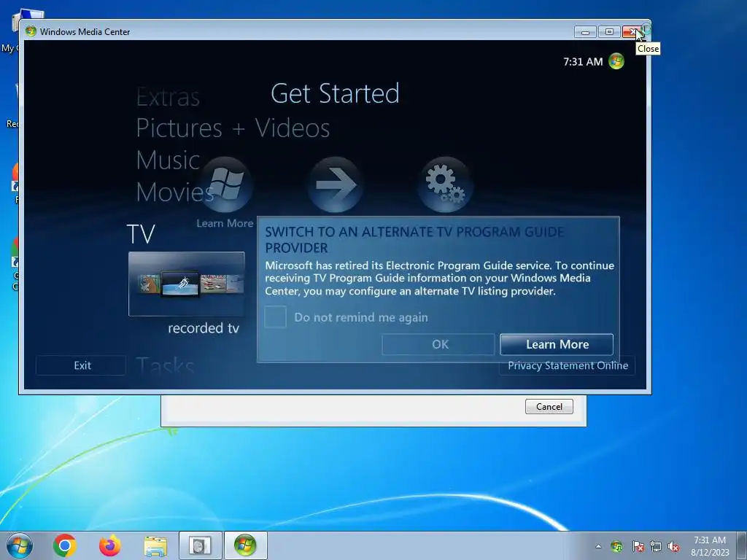Check the Do not remind me again box
The width and height of the screenshot is (747, 560).
pos(275,316)
